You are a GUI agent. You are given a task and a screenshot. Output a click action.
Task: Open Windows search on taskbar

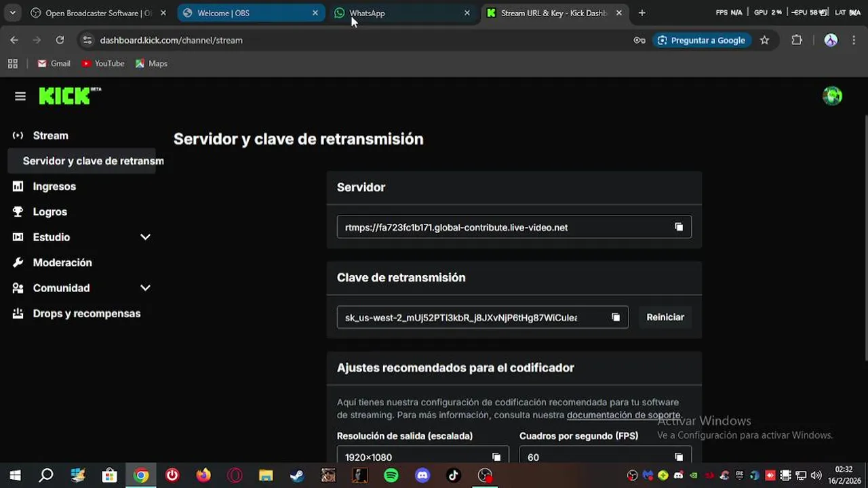(x=46, y=476)
